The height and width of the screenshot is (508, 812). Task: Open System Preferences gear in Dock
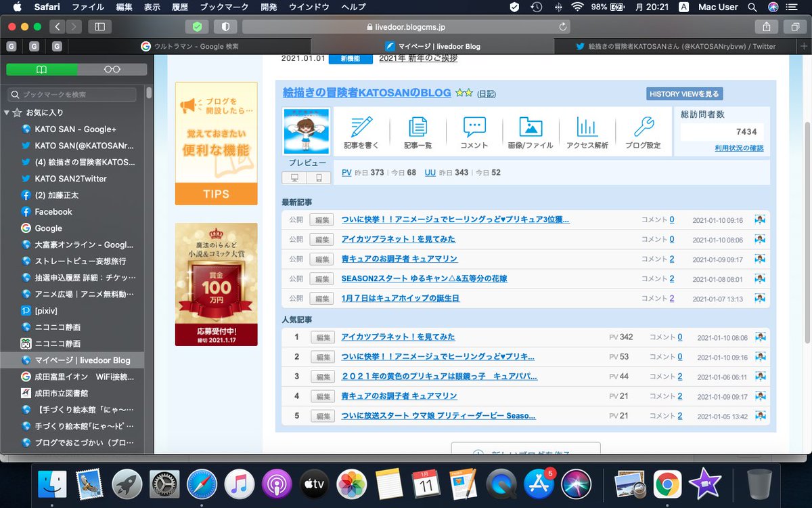pyautogui.click(x=164, y=484)
